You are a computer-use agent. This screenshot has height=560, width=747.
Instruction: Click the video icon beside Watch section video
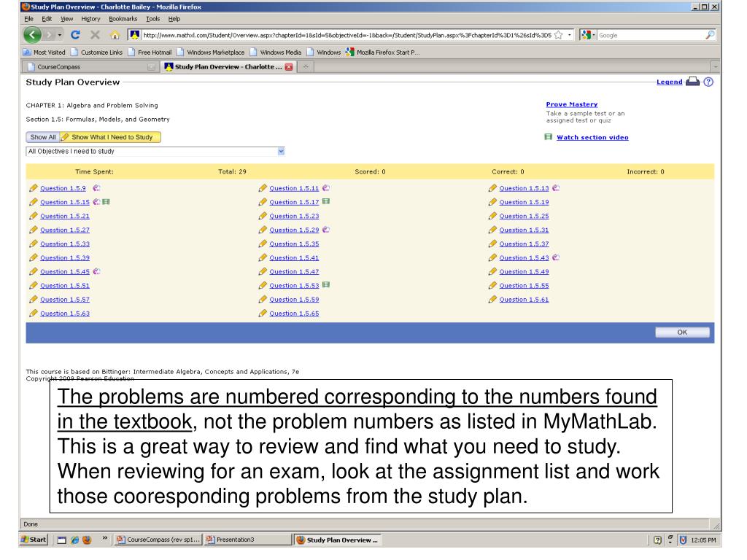(549, 137)
